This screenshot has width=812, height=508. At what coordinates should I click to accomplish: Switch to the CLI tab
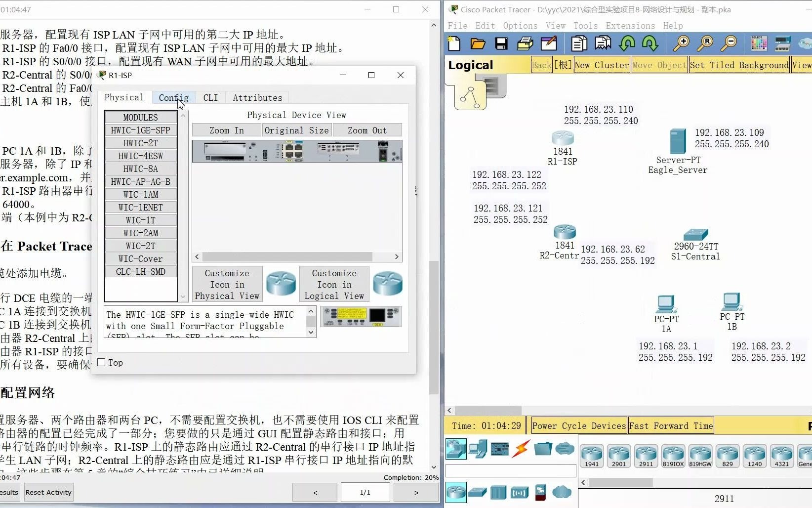[210, 97]
